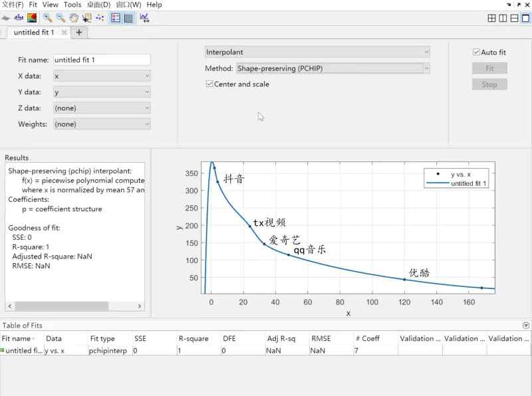This screenshot has width=532, height=396.
Task: Click the Adjust Axes Limits icon
Action: tap(144, 18)
